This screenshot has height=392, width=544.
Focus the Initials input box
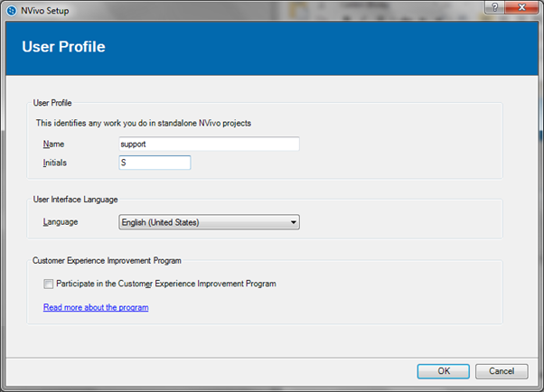[x=154, y=163]
